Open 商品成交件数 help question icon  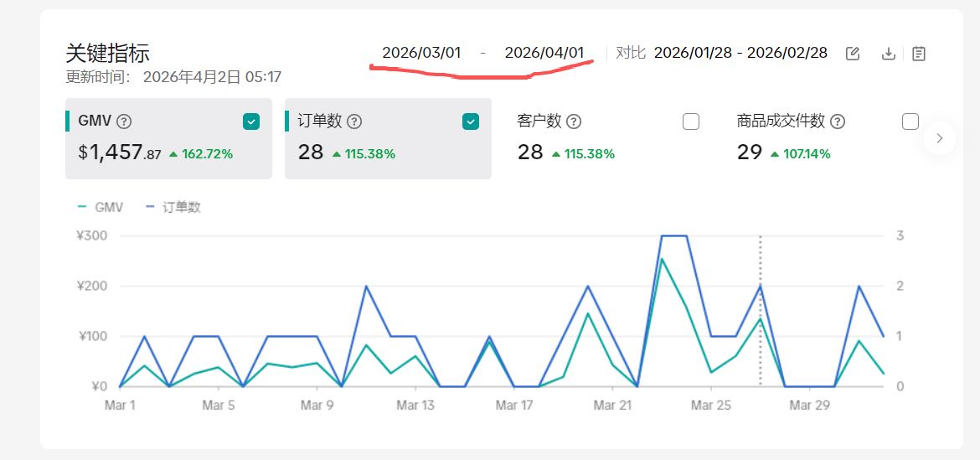pos(838,121)
